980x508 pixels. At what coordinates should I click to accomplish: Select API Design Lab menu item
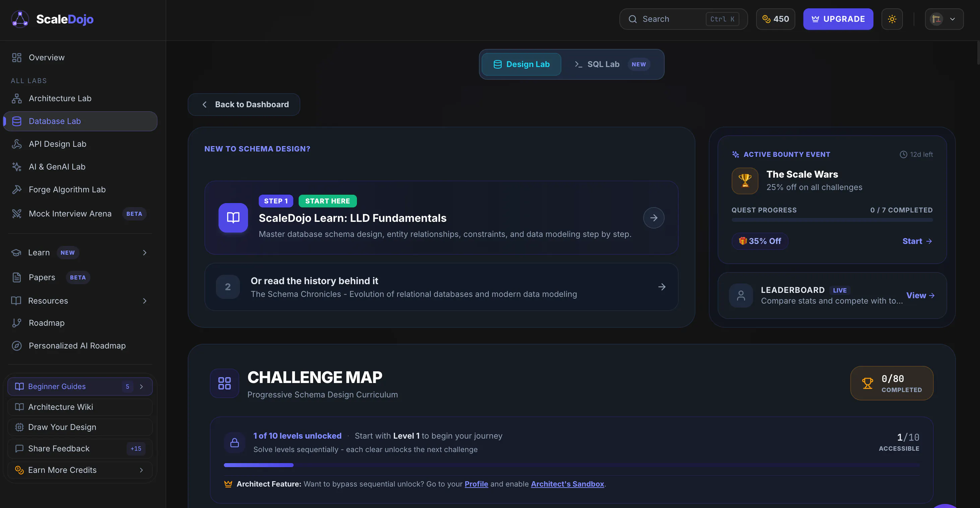click(x=80, y=144)
